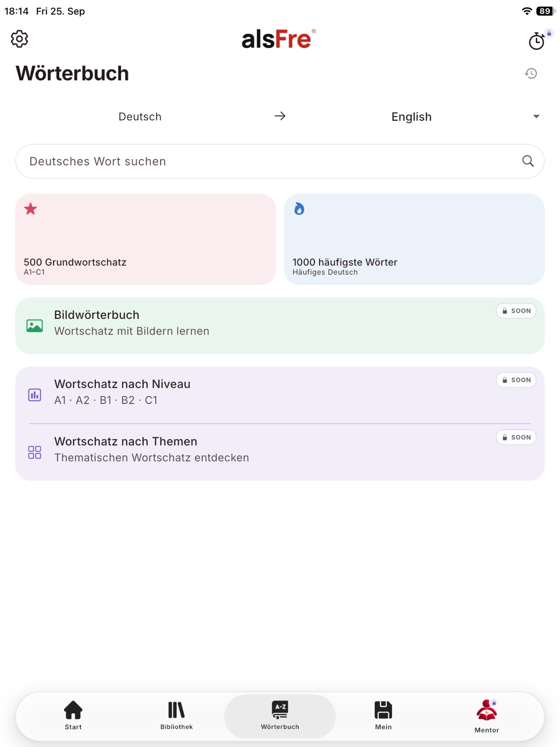This screenshot has height=747, width=560.
Task: Tap the grid themes icon
Action: coord(35,452)
